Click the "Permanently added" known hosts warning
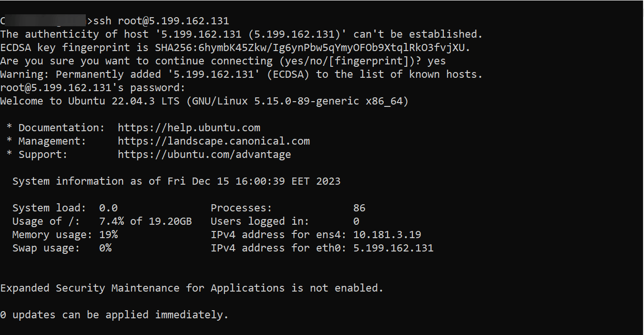644x335 pixels. pos(241,74)
